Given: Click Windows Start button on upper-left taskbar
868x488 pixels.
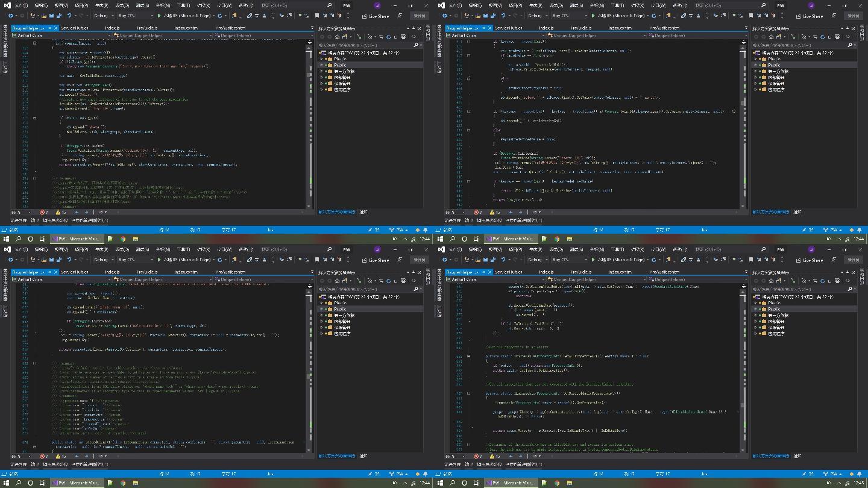Looking at the screenshot, I should (x=7, y=239).
